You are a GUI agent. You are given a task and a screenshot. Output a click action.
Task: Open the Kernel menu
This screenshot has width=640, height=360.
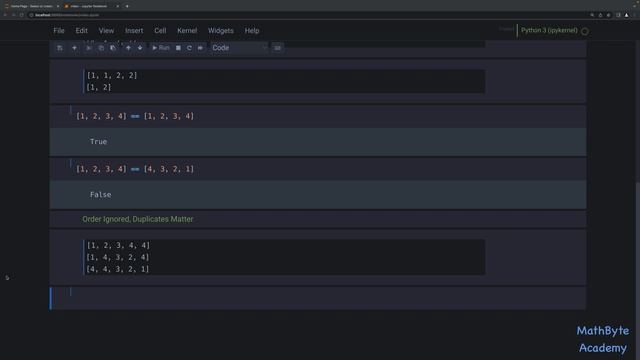[x=187, y=31]
